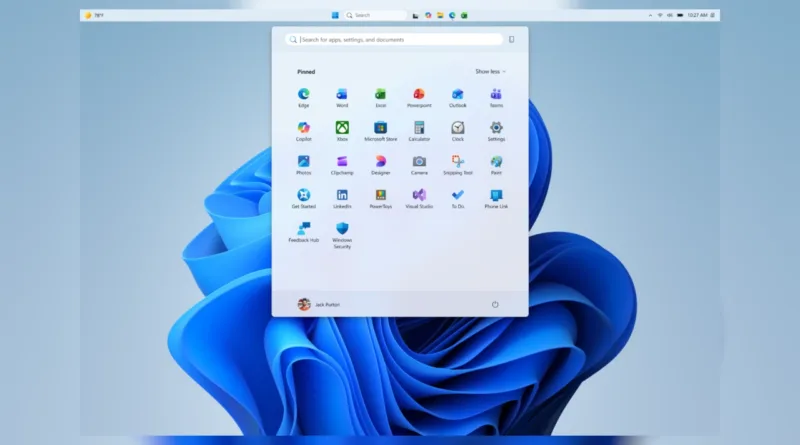Image resolution: width=800 pixels, height=445 pixels.
Task: Launch Visual Studio from pinned apps
Action: [419, 198]
